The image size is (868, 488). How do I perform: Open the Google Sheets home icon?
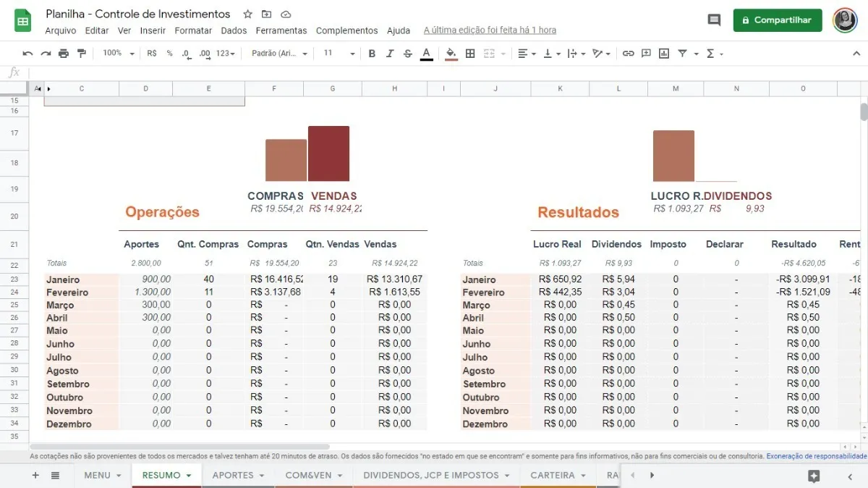coord(22,20)
